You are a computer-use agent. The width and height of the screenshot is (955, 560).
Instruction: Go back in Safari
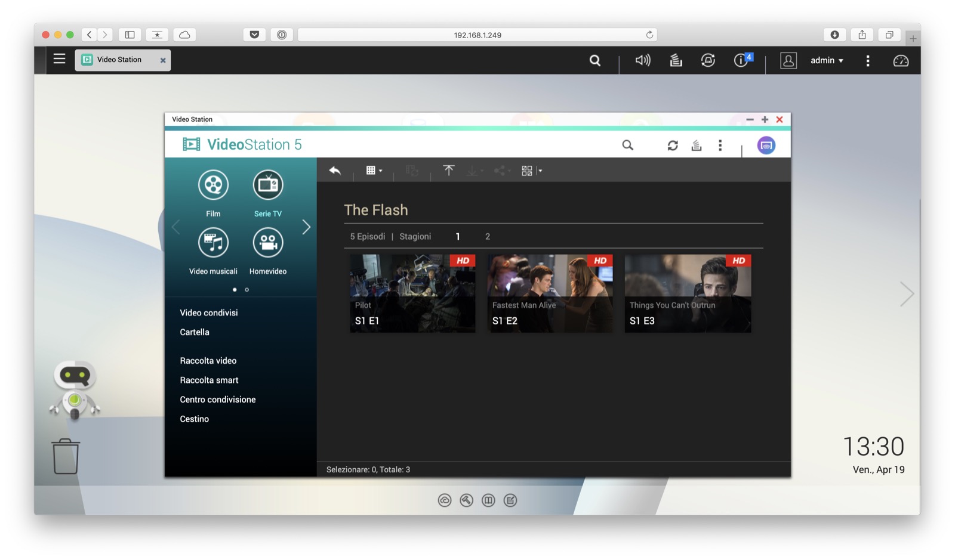(x=90, y=35)
